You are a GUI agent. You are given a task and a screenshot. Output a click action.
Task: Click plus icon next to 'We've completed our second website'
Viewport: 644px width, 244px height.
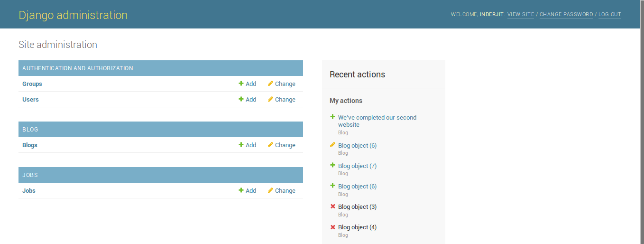(332, 117)
